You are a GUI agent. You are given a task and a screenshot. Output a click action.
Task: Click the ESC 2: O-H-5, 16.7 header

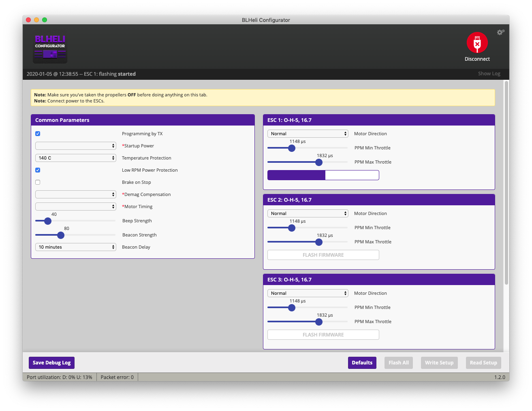[x=379, y=200]
